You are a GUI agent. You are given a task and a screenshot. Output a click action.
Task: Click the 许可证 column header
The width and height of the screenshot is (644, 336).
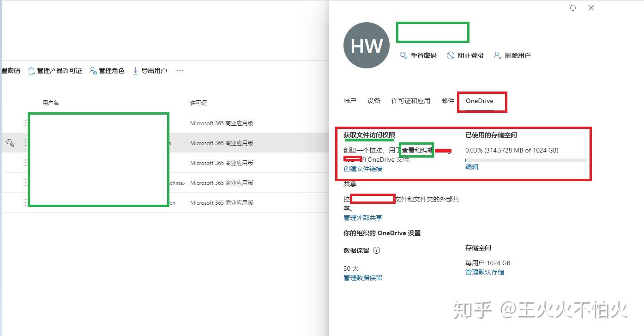[199, 103]
